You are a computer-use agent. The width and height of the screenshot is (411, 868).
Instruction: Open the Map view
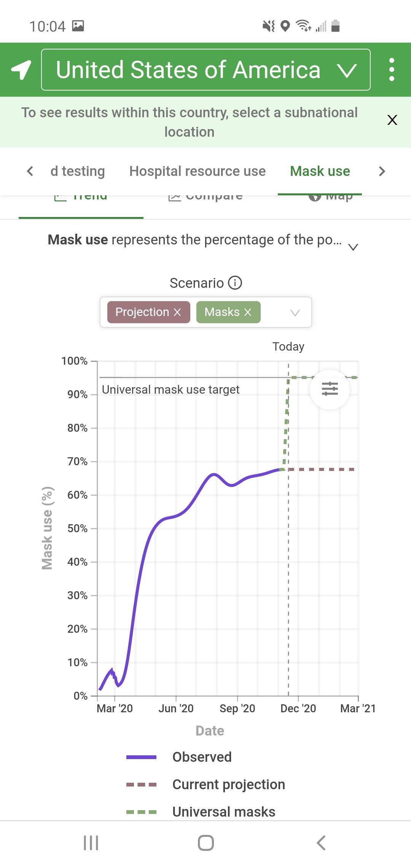coord(330,196)
